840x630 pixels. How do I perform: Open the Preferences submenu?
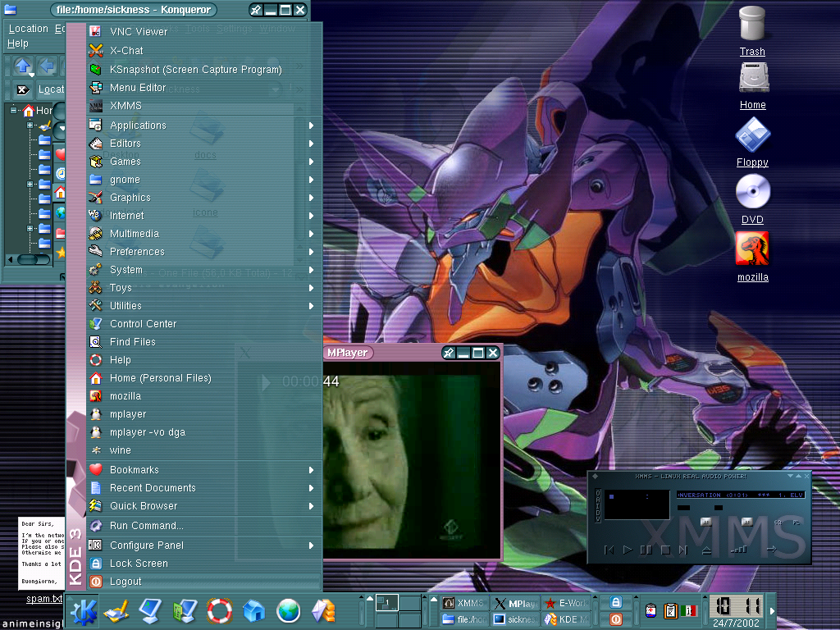203,251
